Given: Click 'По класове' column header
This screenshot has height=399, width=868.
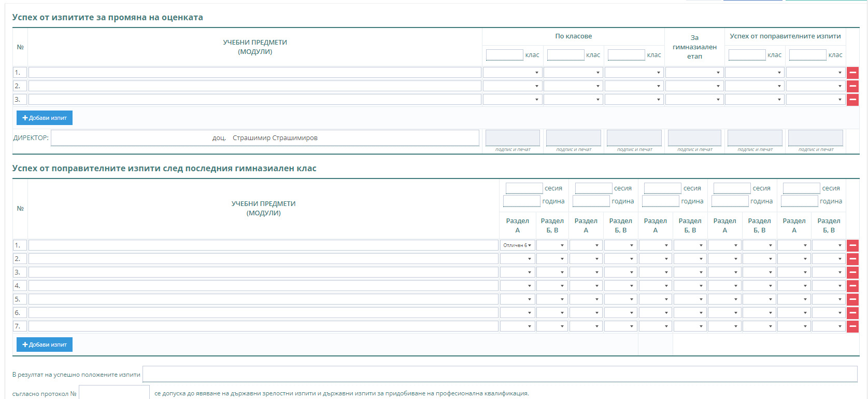Looking at the screenshot, I should tap(573, 36).
